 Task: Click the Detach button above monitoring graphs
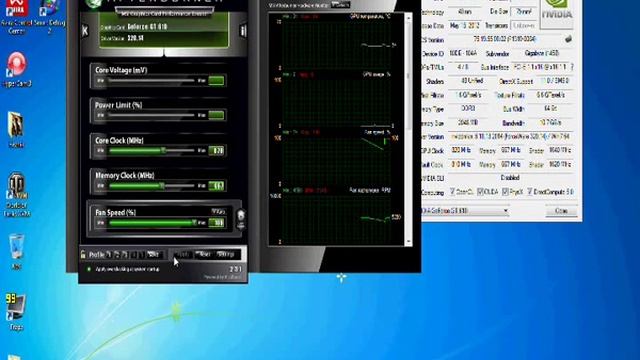click(340, 5)
